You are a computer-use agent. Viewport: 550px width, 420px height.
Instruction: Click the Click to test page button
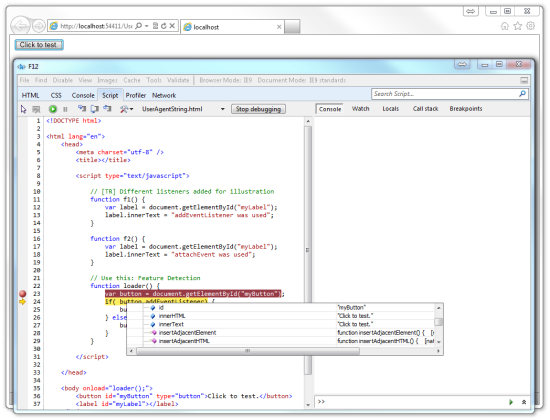pos(39,45)
